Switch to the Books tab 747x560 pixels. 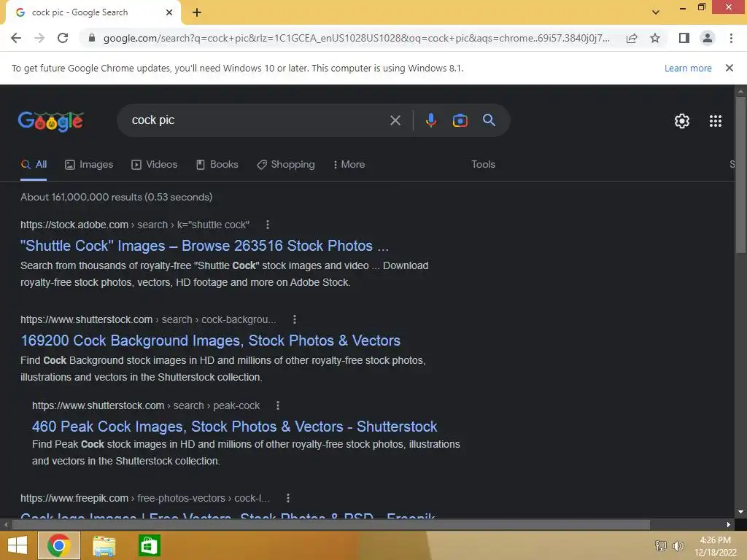point(217,164)
